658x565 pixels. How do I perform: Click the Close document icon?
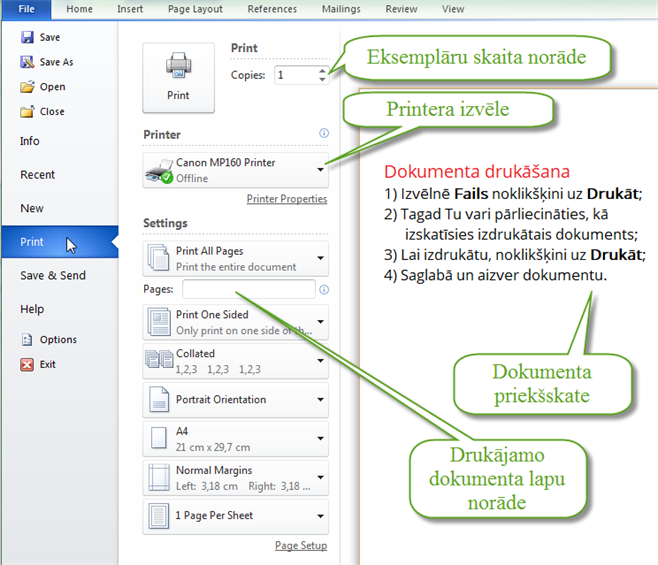[27, 112]
